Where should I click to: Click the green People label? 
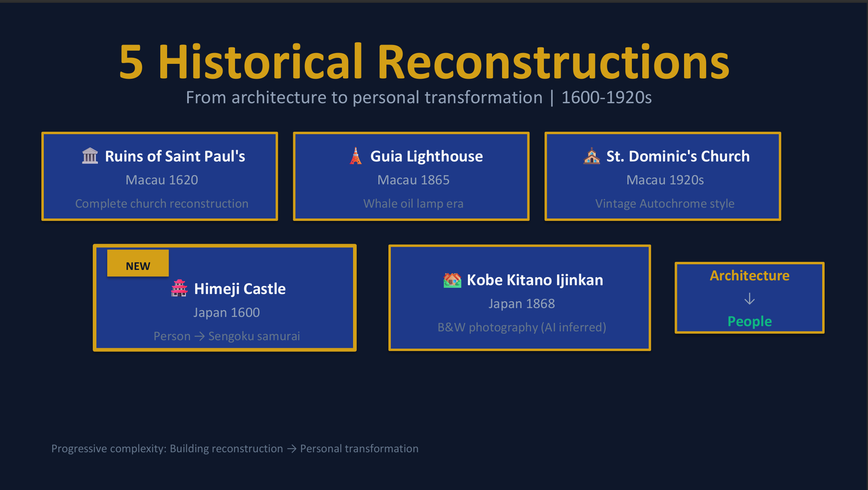tap(750, 321)
